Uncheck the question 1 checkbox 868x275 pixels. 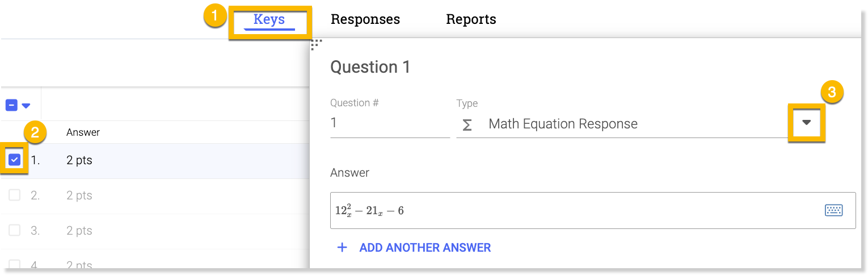[x=15, y=160]
